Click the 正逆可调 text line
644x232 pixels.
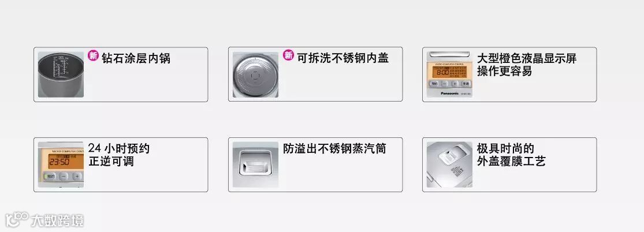(x=111, y=161)
